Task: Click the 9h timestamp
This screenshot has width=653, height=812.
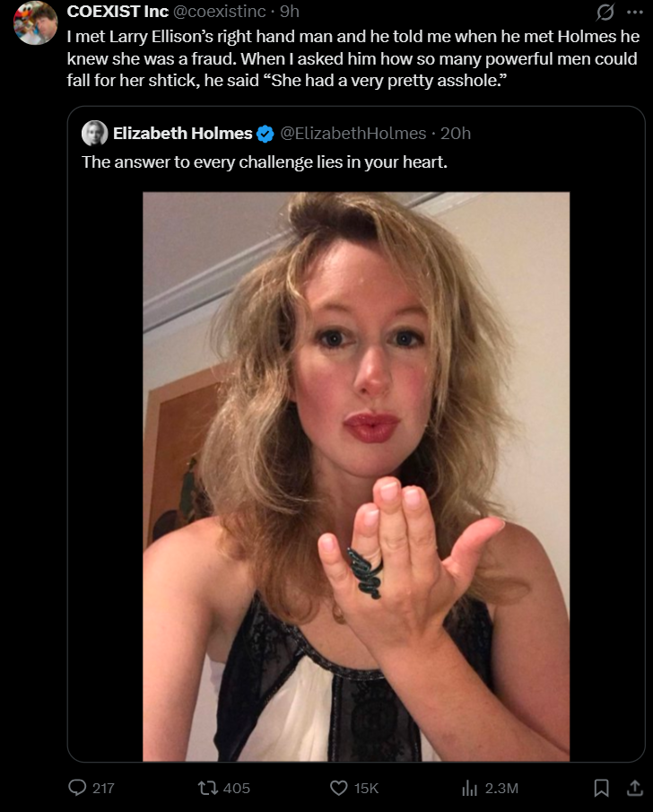Action: (290, 12)
